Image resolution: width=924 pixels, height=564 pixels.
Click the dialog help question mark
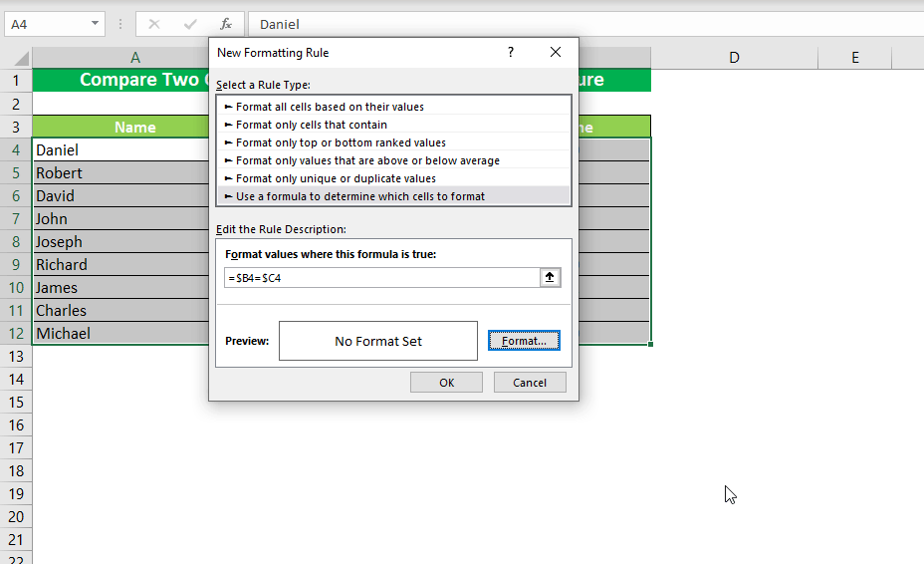[511, 52]
